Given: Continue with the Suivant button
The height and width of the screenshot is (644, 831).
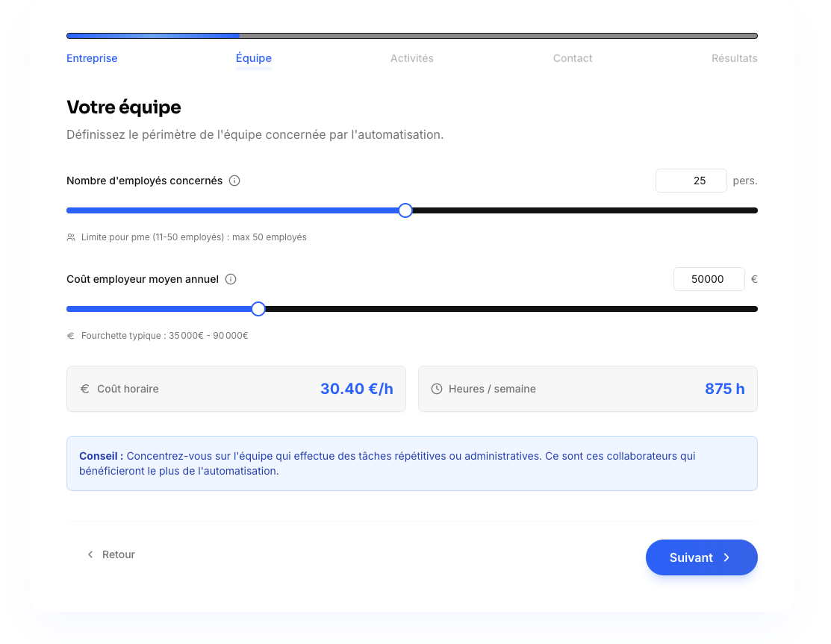Looking at the screenshot, I should tap(701, 557).
